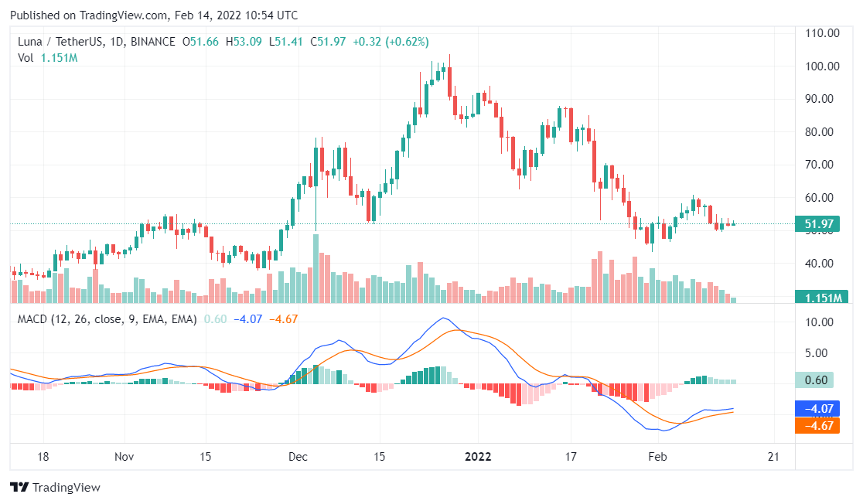Select the MACD indicator legend label
Viewport: 863px width, 504px height.
pyautogui.click(x=107, y=318)
